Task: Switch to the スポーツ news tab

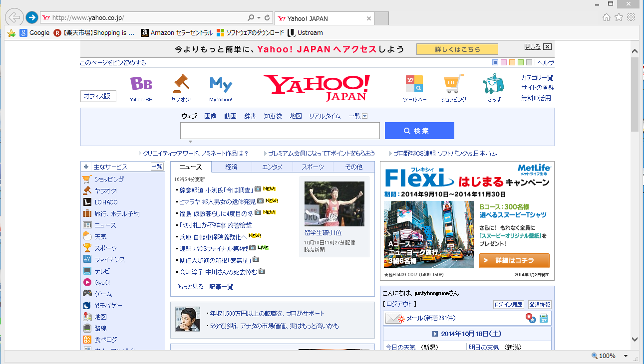Action: pyautogui.click(x=313, y=167)
